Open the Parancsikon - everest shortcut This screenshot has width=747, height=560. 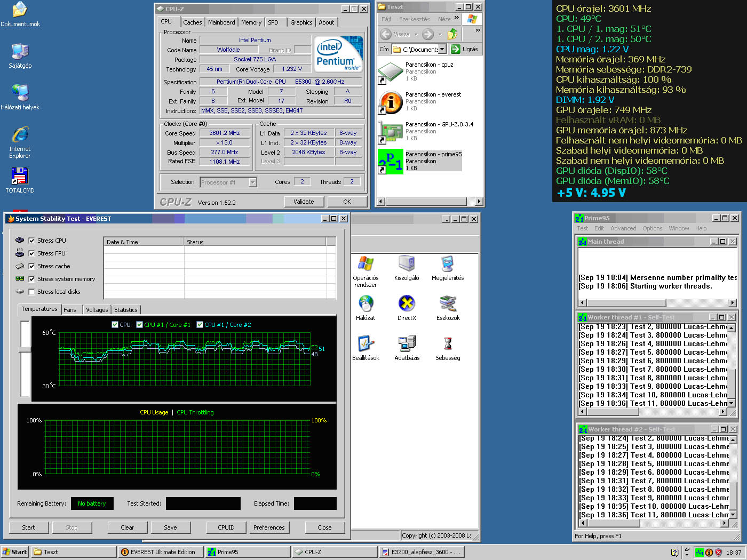point(391,101)
